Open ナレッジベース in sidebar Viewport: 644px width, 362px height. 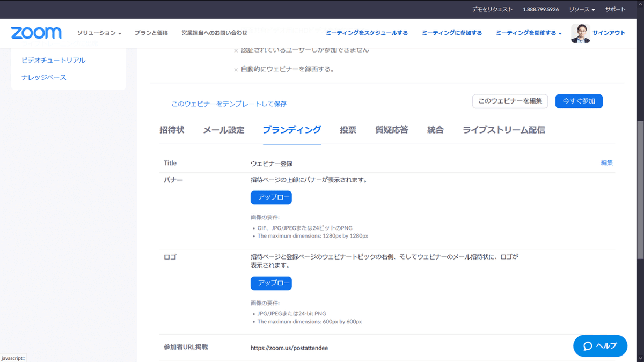(x=44, y=77)
